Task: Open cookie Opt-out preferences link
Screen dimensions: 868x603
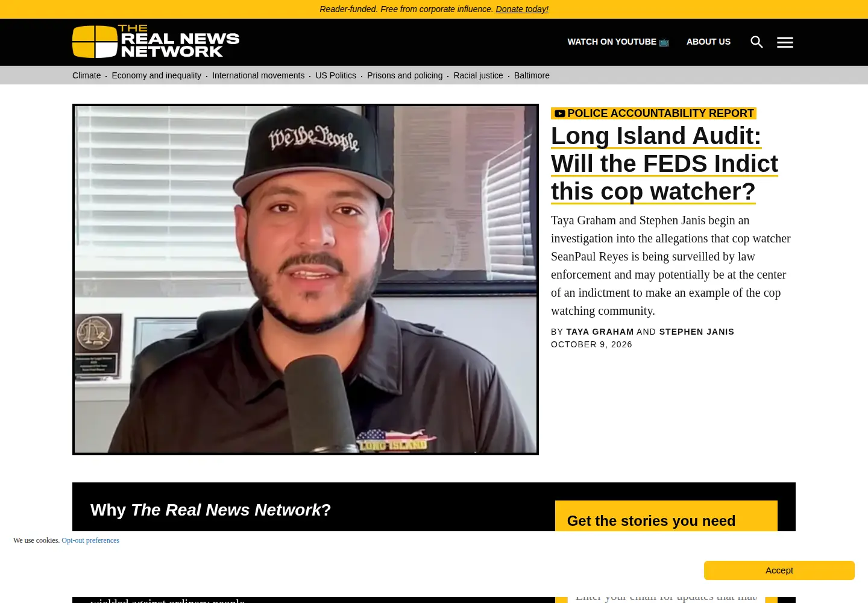Action: point(90,540)
